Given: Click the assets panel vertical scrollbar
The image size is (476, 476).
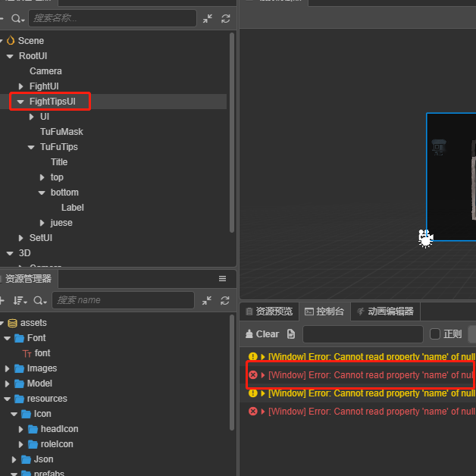Looking at the screenshot, I should (232, 373).
